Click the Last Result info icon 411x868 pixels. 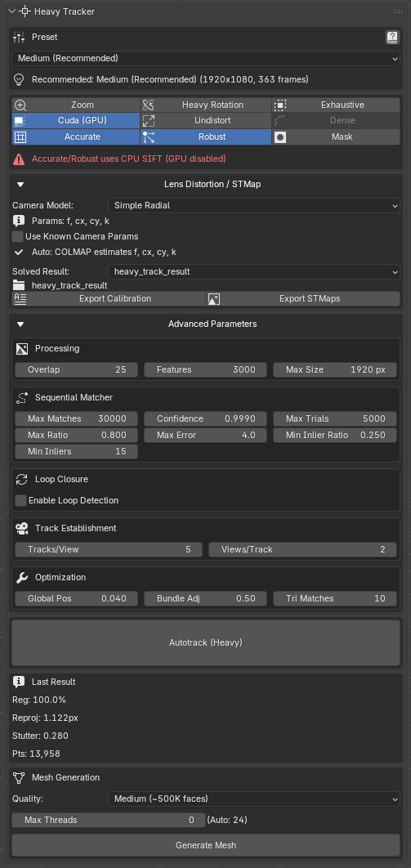(x=20, y=682)
